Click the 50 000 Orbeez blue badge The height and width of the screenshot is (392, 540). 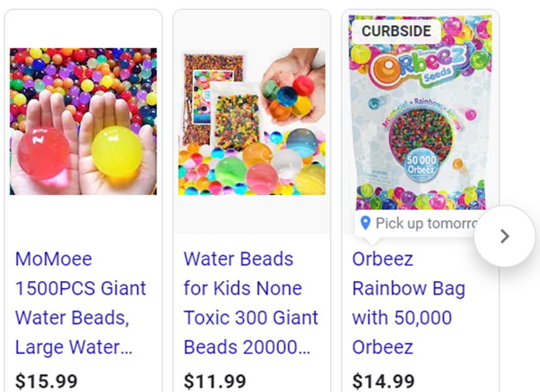(x=421, y=164)
